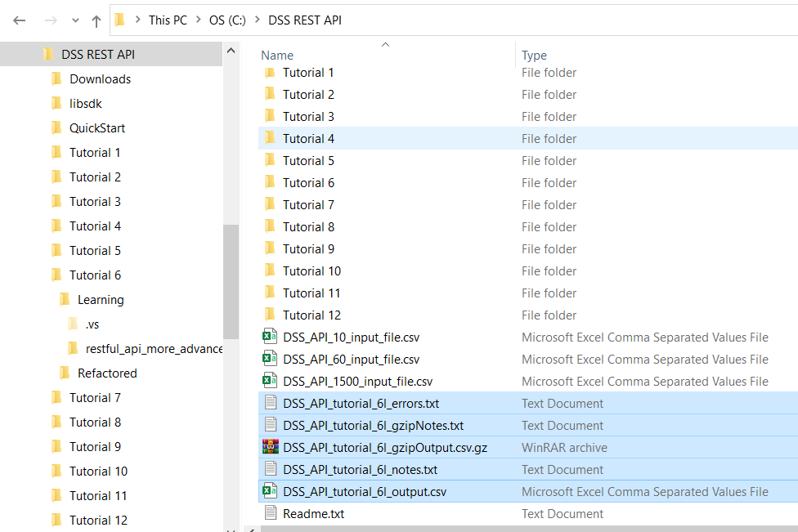The width and height of the screenshot is (798, 532).
Task: Click WinRAR icon of gzipOutput.csv.gz
Action: click(271, 447)
